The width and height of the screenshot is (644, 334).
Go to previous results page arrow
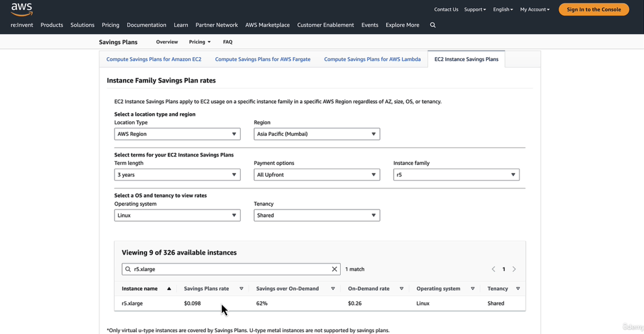[493, 269]
